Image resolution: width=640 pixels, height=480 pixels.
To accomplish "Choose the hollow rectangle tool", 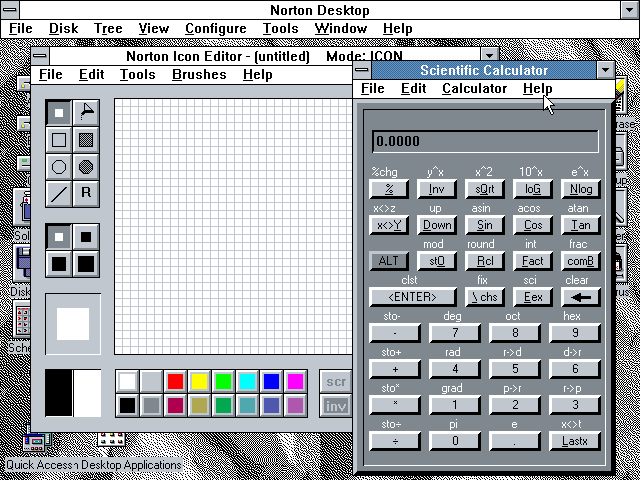I will tap(59, 140).
